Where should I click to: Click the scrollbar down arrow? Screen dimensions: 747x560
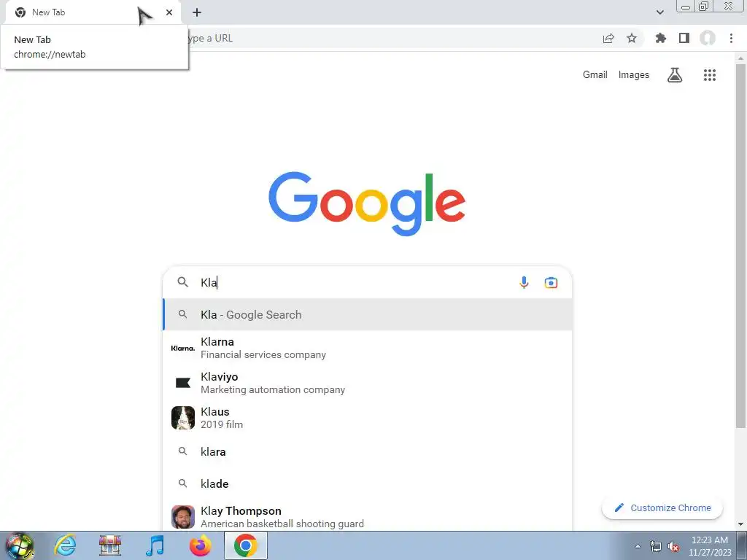(740, 524)
